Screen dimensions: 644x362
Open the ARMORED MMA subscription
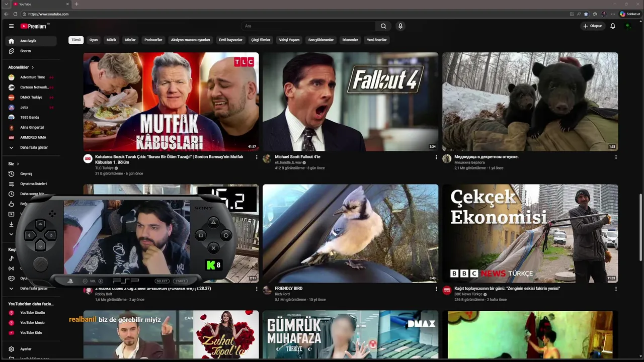click(x=31, y=137)
